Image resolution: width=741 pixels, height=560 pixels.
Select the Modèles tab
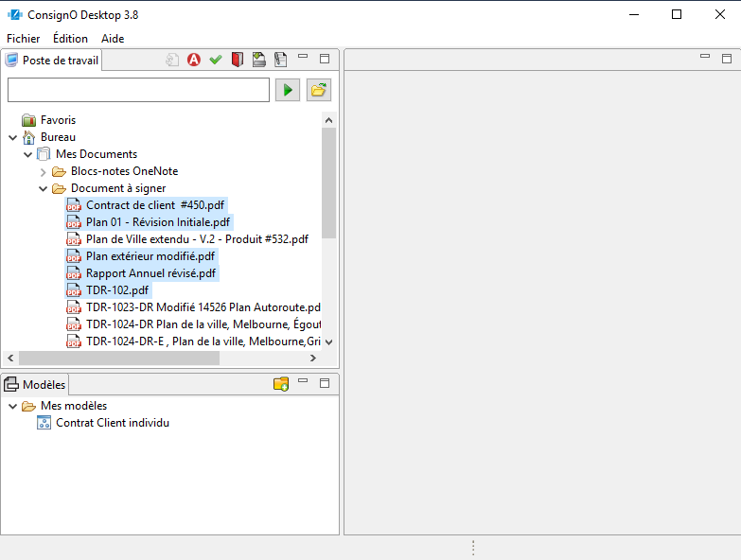pos(35,384)
